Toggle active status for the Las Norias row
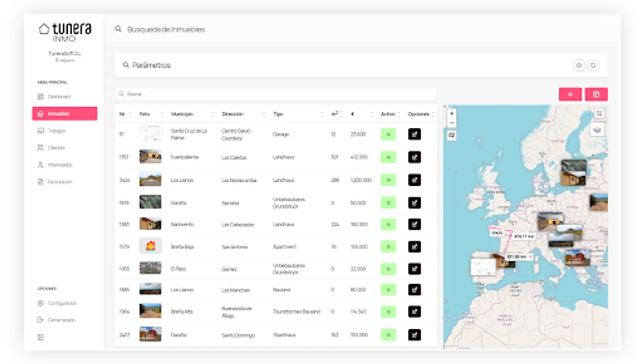The width and height of the screenshot is (643, 364). (x=388, y=180)
